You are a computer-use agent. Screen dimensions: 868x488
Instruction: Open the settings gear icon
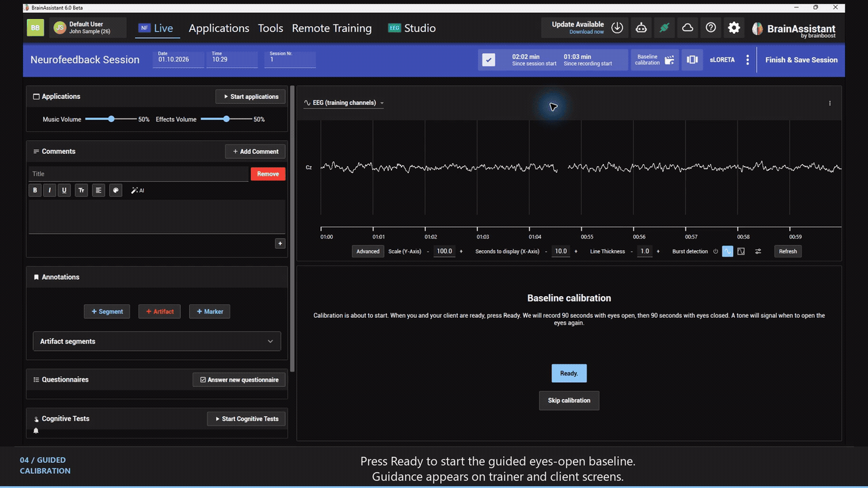[x=734, y=28]
